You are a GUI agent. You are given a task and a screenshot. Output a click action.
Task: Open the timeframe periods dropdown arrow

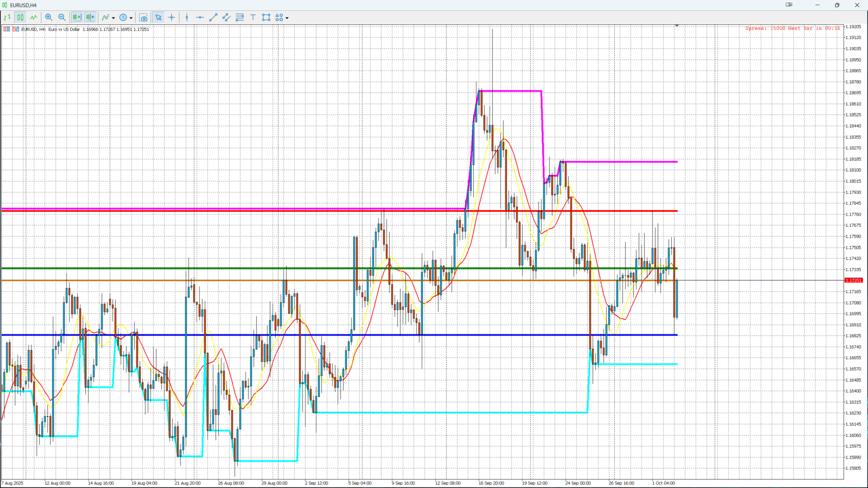click(x=131, y=18)
